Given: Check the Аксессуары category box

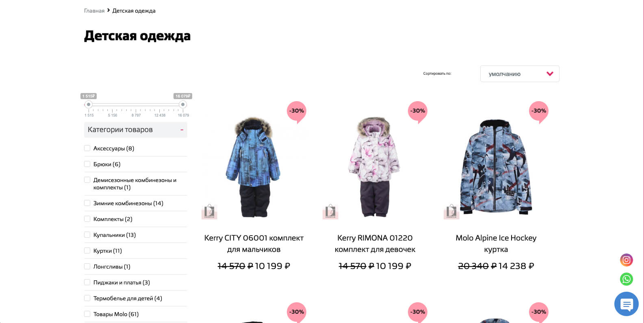Looking at the screenshot, I should point(87,148).
